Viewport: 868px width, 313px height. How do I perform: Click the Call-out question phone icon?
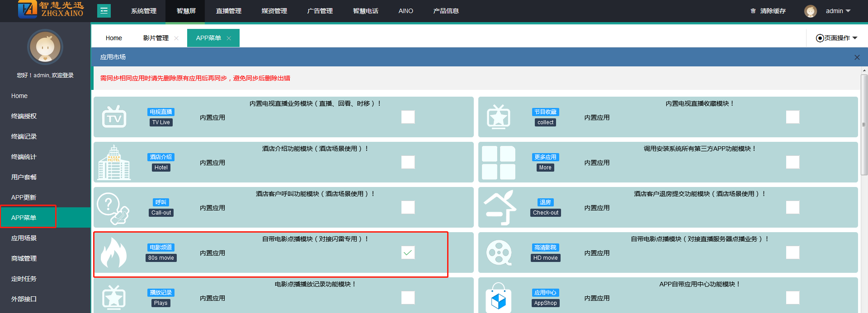pos(113,208)
